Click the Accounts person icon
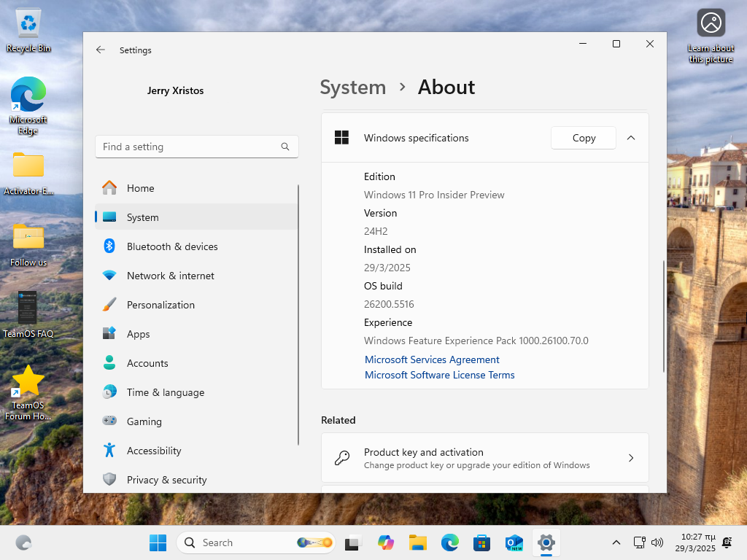Screen dimensions: 747x560 [x=109, y=363]
